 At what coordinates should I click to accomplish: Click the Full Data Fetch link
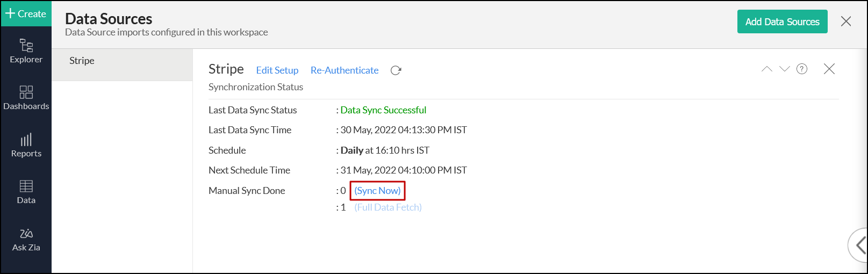pyautogui.click(x=388, y=207)
